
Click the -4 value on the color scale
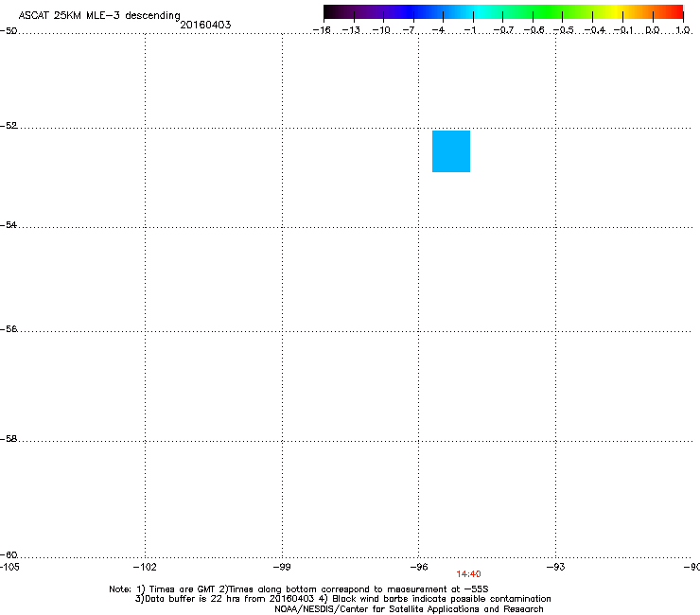[438, 30]
